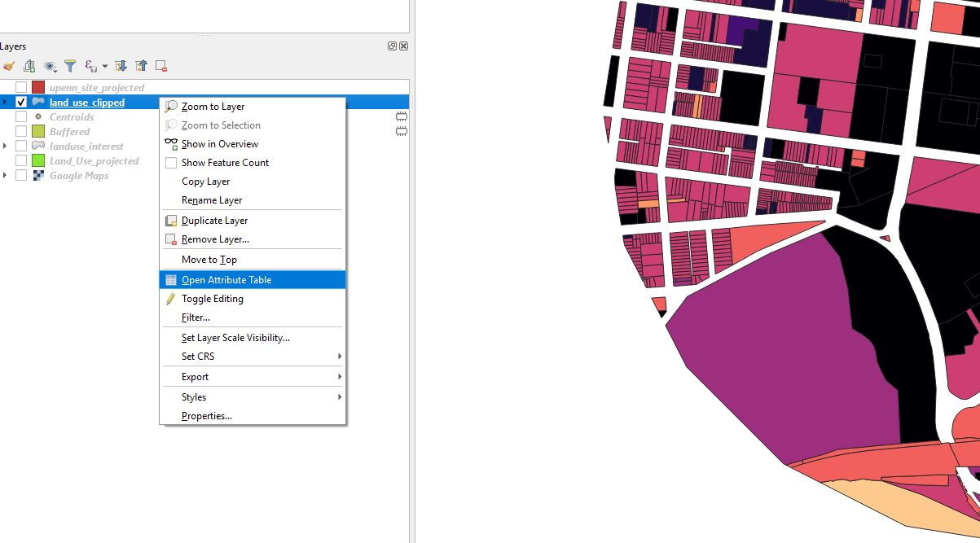Expand the land_use_clipped layer tree
980x543 pixels.
[x=6, y=103]
